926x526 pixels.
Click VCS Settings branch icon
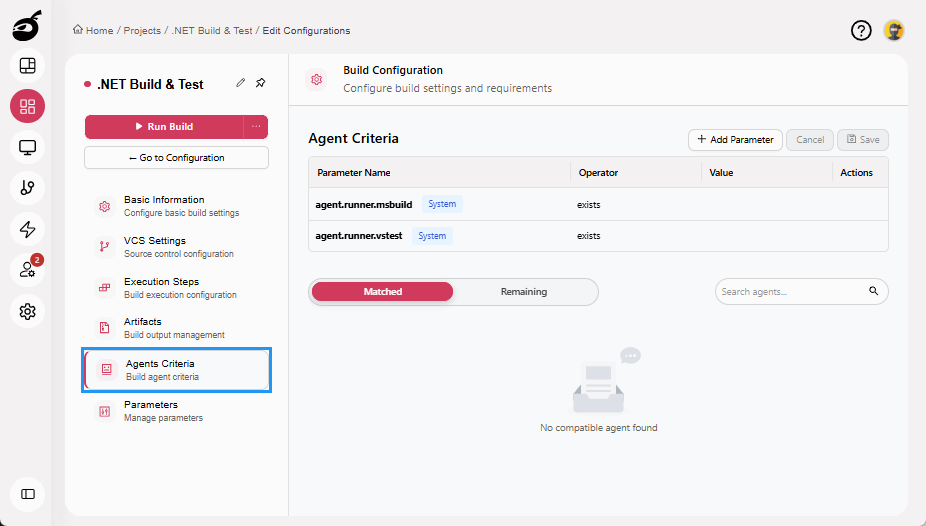pos(105,247)
